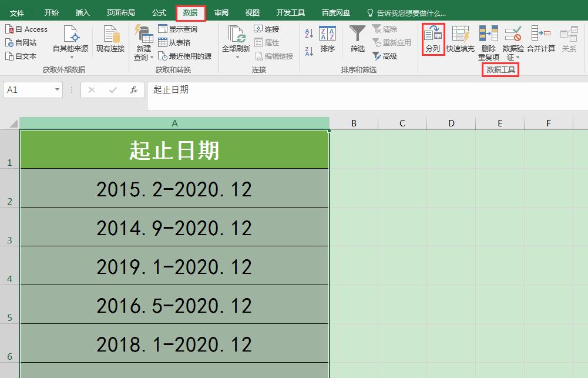The image size is (588, 378).
Task: Select the column B header
Action: (353, 123)
